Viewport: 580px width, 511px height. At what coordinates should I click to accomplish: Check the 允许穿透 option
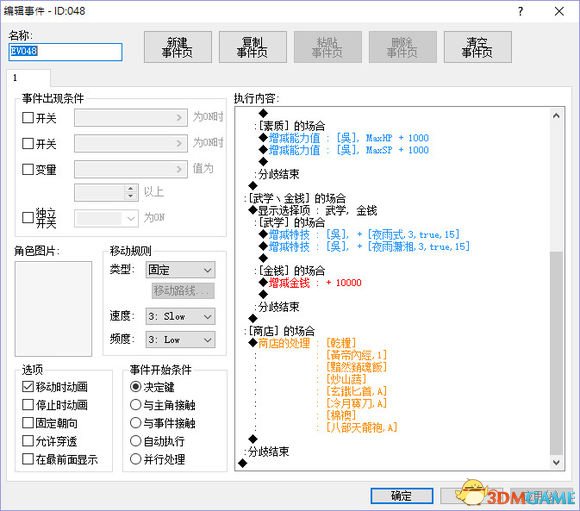(x=28, y=441)
